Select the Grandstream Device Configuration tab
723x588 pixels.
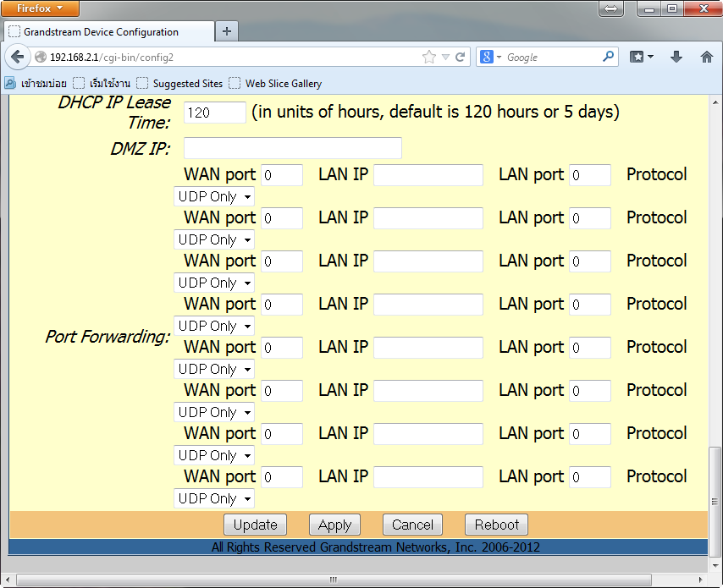click(109, 32)
